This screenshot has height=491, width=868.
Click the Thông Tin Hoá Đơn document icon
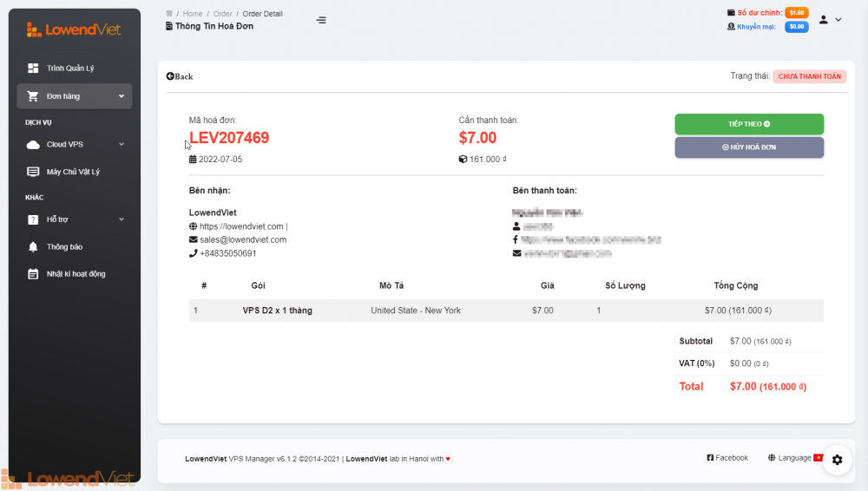[x=169, y=26]
